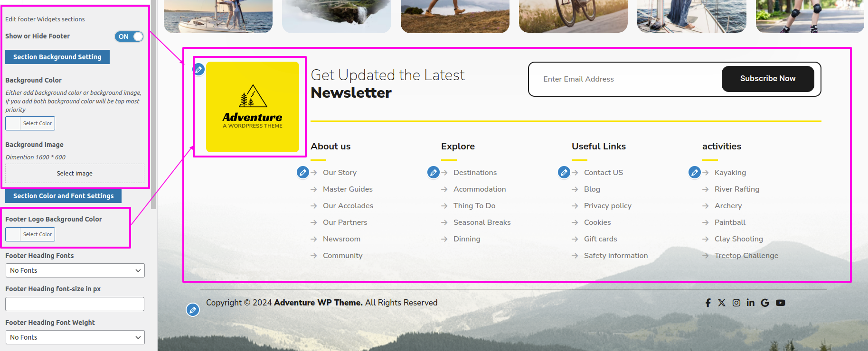Open Section Color and Font Settings tab
The width and height of the screenshot is (868, 351).
pos(63,196)
